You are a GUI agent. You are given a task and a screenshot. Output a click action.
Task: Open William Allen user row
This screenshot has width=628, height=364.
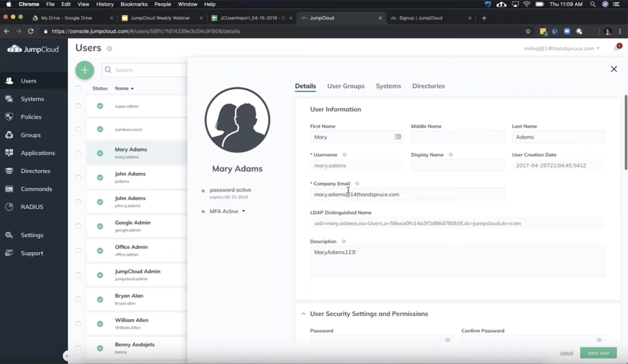[x=137, y=323]
